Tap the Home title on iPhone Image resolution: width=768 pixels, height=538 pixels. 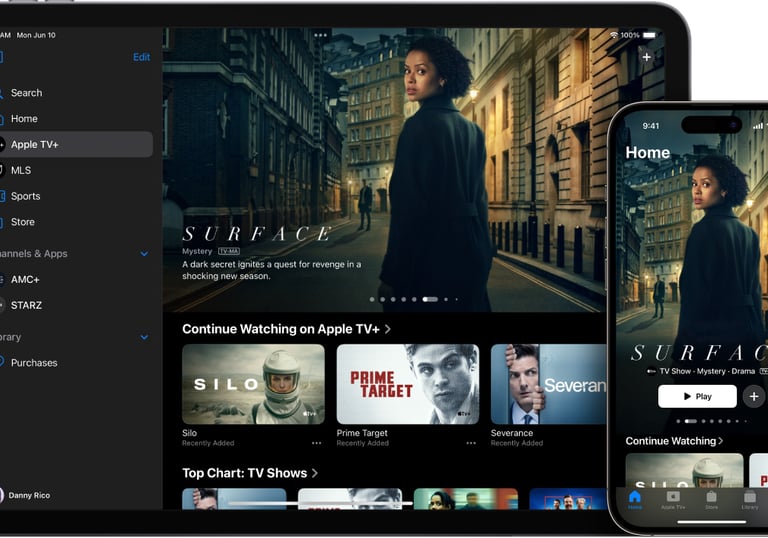click(648, 152)
